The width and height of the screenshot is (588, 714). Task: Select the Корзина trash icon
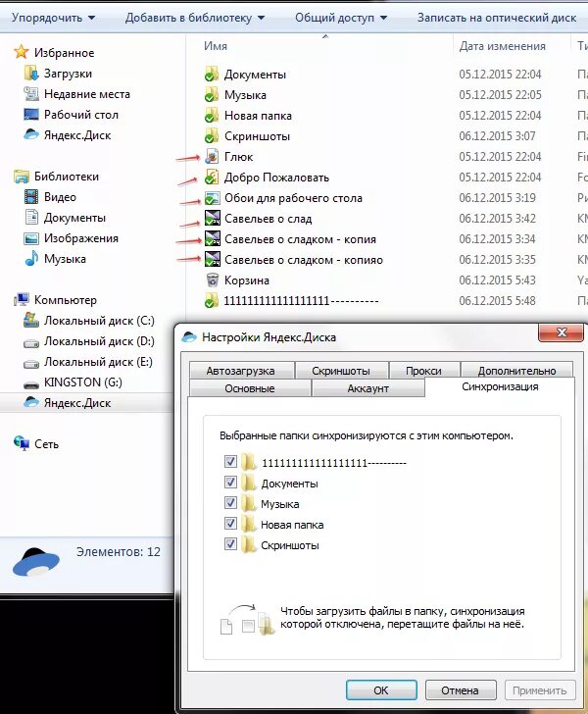(x=212, y=280)
